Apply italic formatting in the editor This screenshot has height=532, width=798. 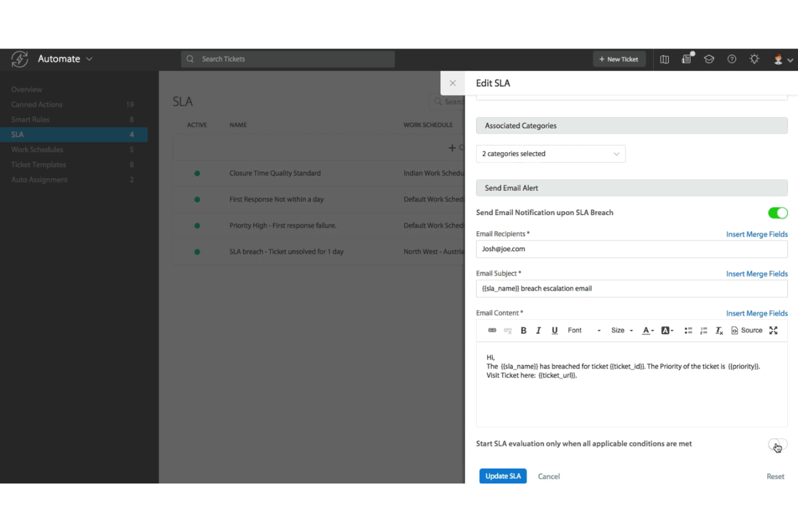pos(538,330)
